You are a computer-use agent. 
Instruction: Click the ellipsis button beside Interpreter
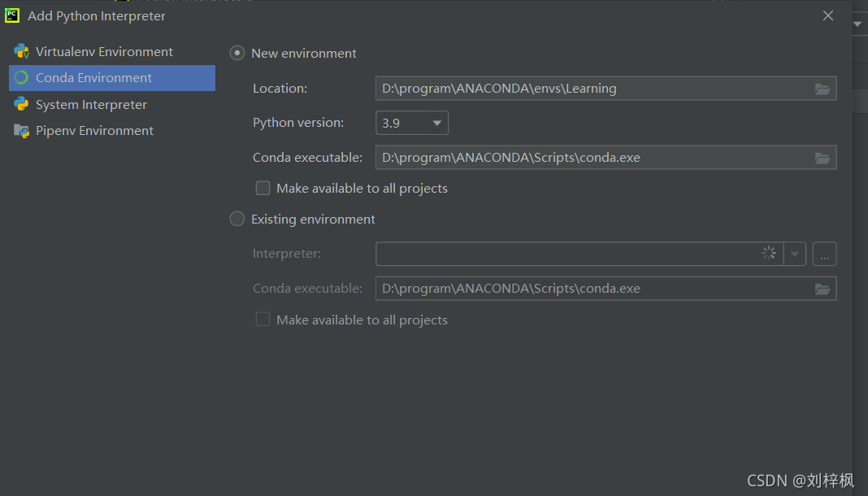pyautogui.click(x=824, y=254)
